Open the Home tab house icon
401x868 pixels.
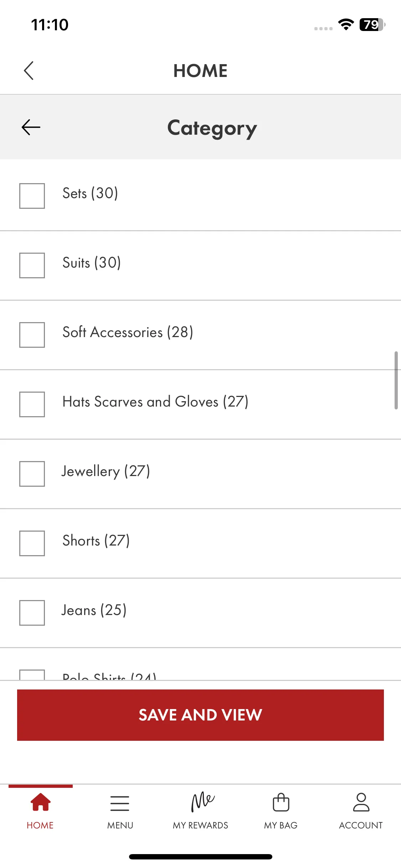40,802
